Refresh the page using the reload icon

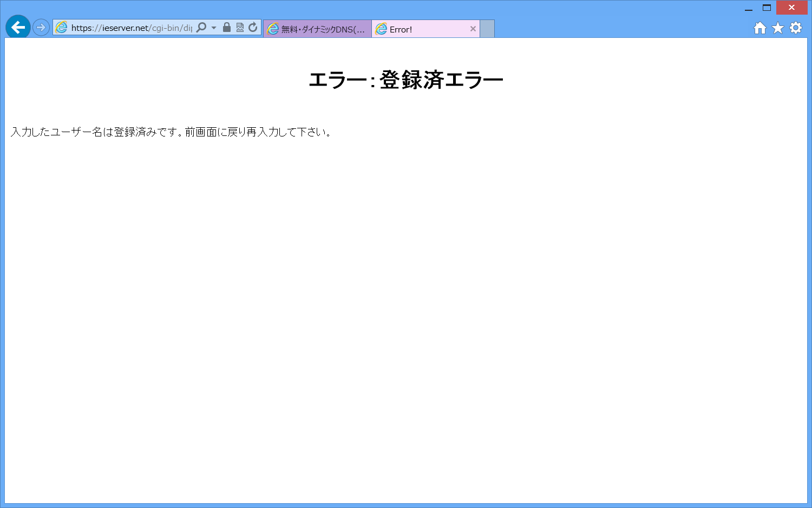[252, 27]
